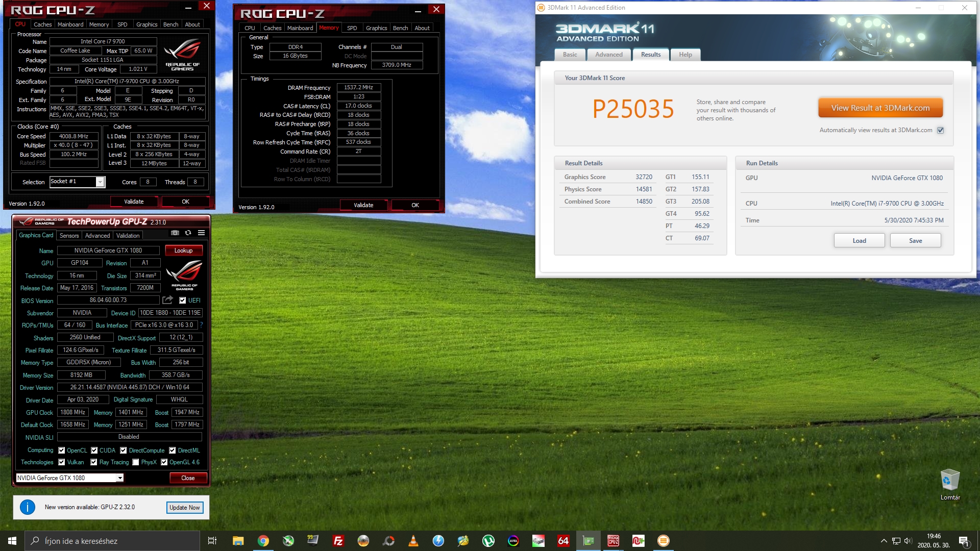The height and width of the screenshot is (551, 980).
Task: Click the BIOS export share icon
Action: click(x=167, y=300)
